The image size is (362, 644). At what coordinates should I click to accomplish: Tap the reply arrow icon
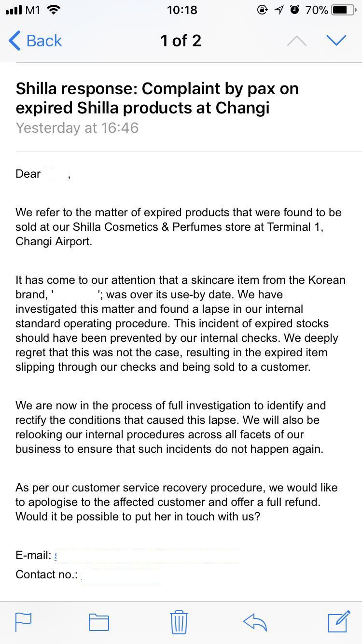(x=255, y=622)
